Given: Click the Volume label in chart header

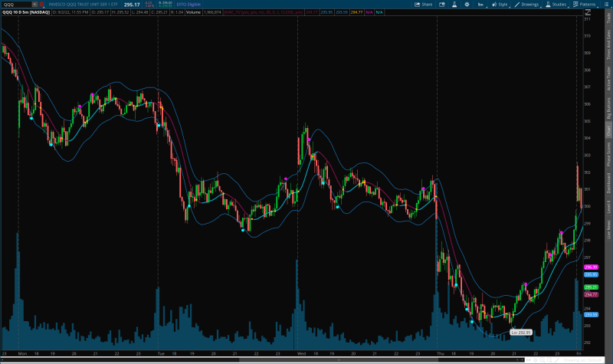Looking at the screenshot, I should [x=193, y=12].
